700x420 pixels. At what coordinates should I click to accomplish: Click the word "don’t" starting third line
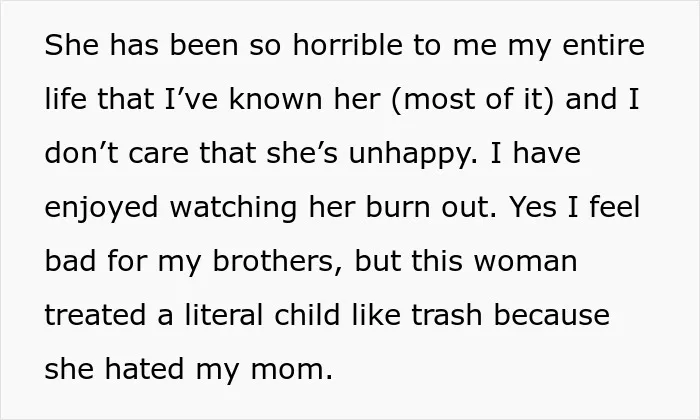[81, 153]
